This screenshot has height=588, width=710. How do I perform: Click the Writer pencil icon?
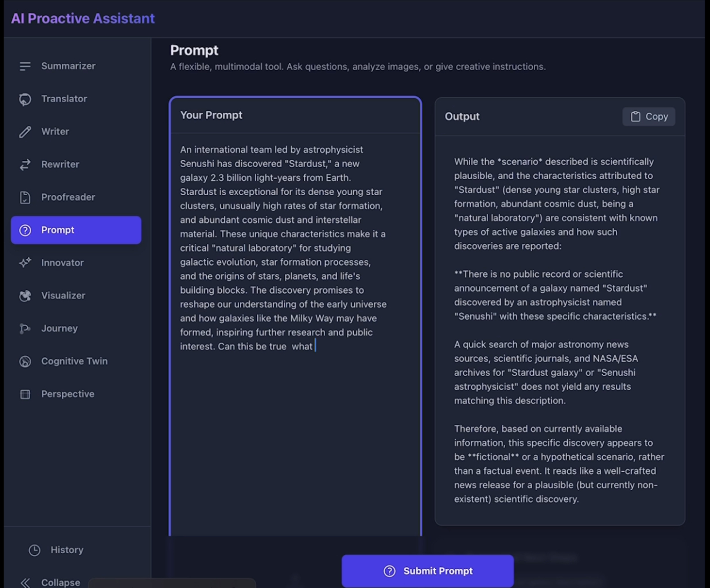coord(25,132)
